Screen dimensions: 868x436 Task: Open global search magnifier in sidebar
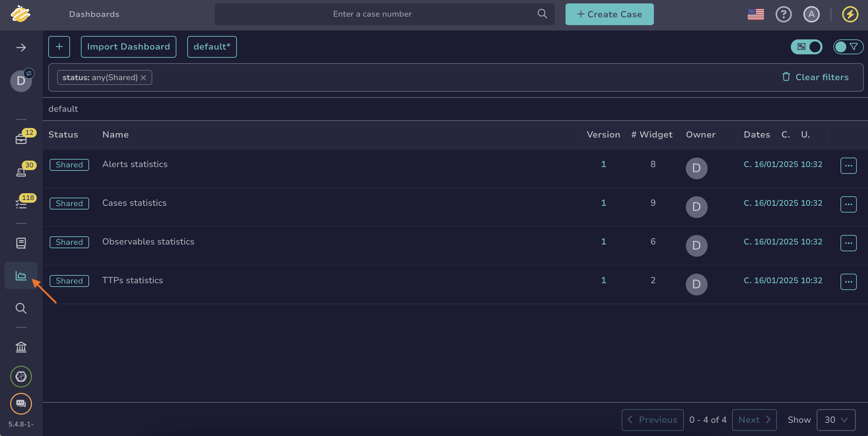pos(21,308)
